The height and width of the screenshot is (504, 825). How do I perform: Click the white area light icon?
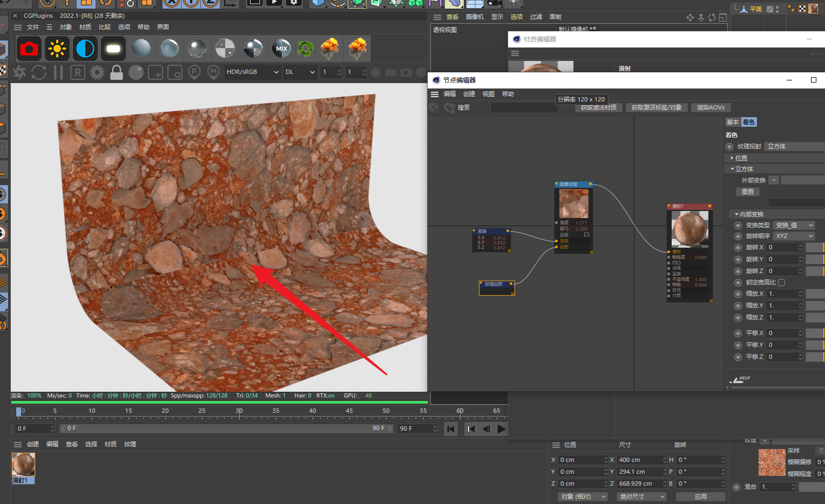pyautogui.click(x=113, y=49)
